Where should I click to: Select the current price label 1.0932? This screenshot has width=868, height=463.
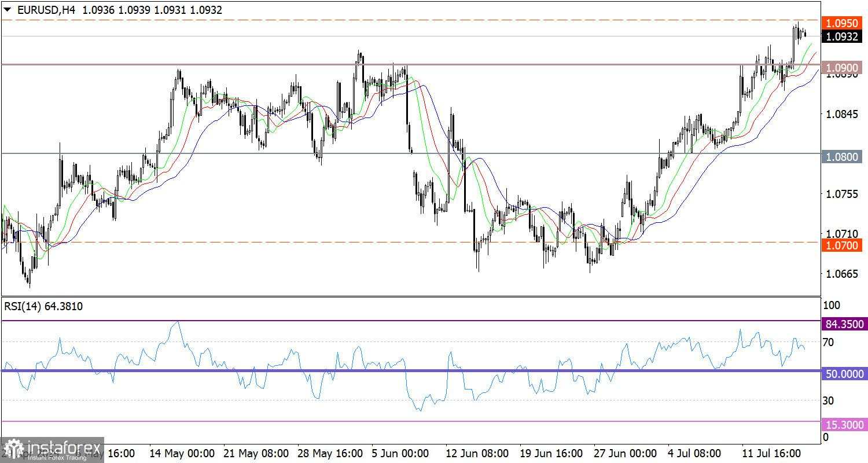point(843,36)
